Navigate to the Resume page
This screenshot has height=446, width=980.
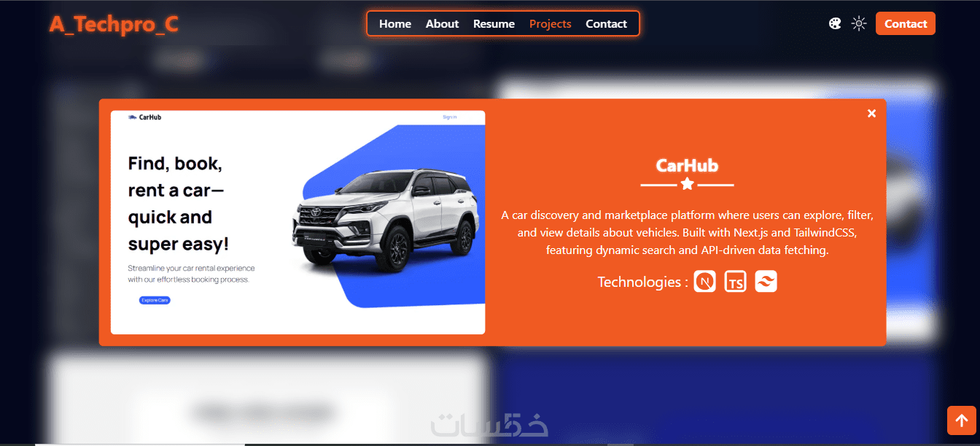[494, 23]
